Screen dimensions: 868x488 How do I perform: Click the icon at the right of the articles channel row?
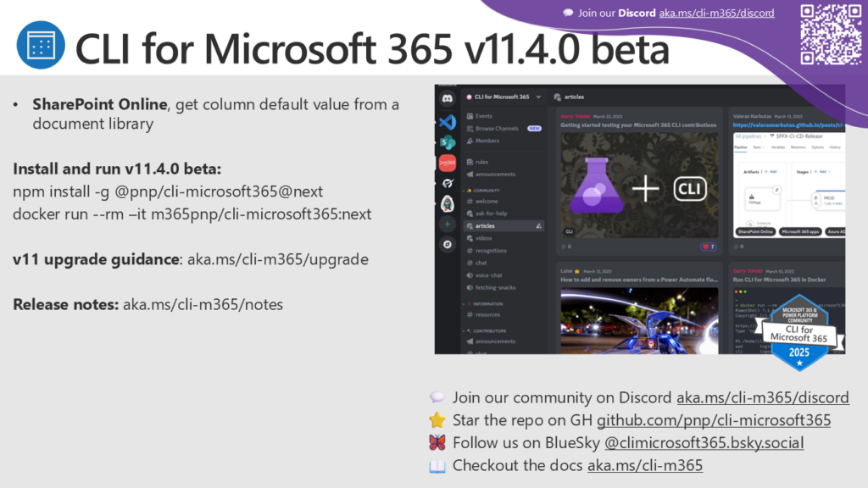(x=538, y=225)
